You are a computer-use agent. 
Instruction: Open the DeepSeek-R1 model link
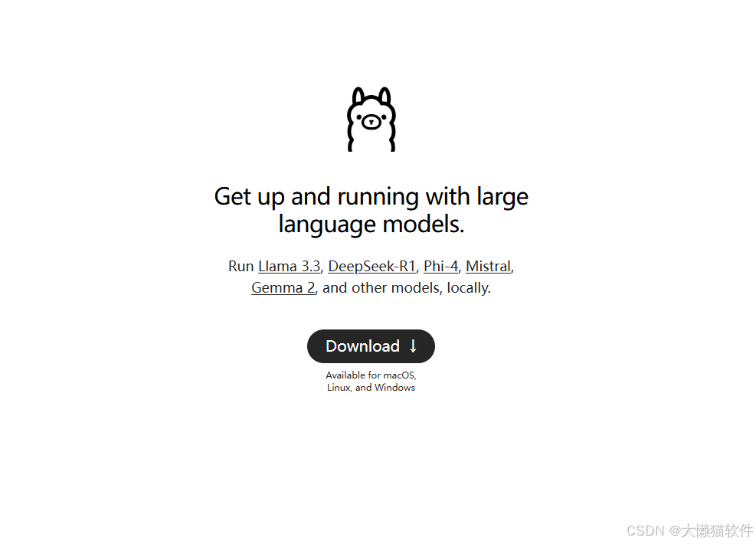coord(371,266)
